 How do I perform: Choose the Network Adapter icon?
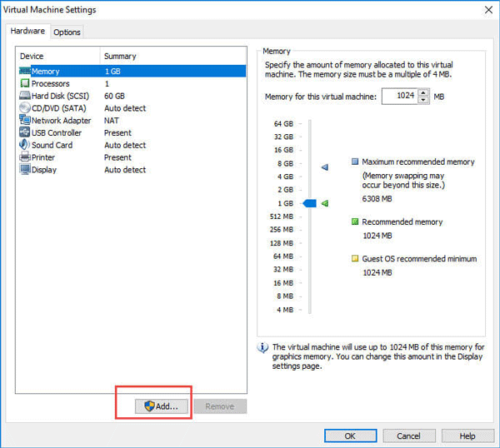(24, 121)
